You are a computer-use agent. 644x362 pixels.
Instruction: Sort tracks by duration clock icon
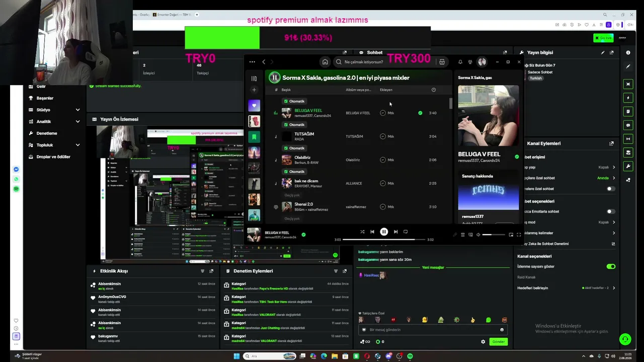point(434,90)
